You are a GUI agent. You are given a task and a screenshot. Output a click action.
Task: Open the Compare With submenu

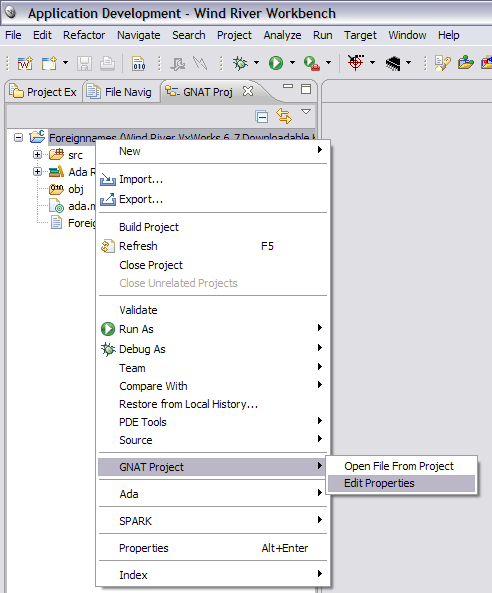click(x=213, y=386)
